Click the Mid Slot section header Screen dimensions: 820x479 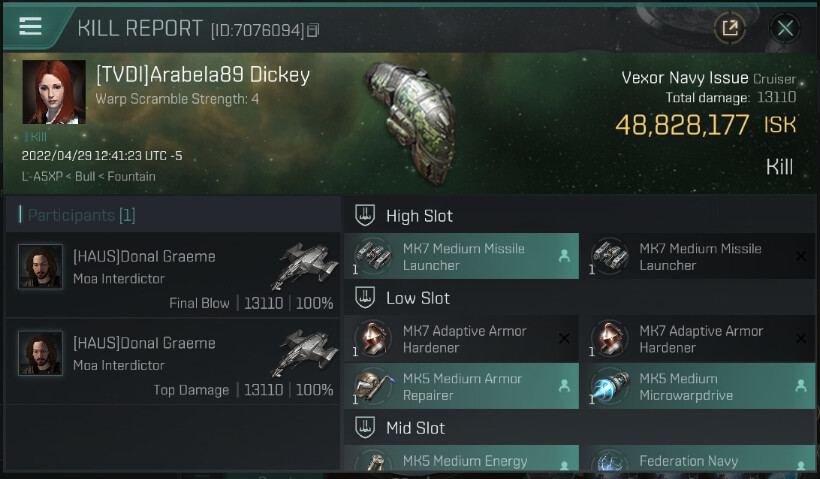click(415, 428)
